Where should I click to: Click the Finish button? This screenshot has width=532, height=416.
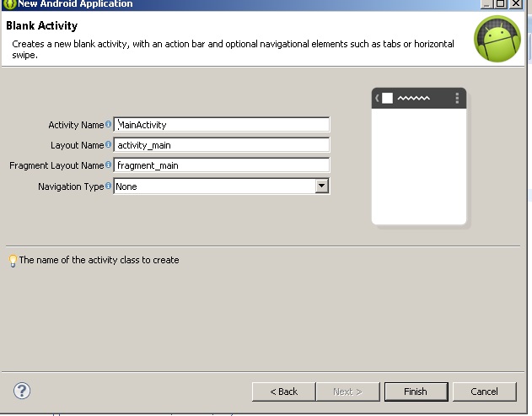tap(416, 392)
